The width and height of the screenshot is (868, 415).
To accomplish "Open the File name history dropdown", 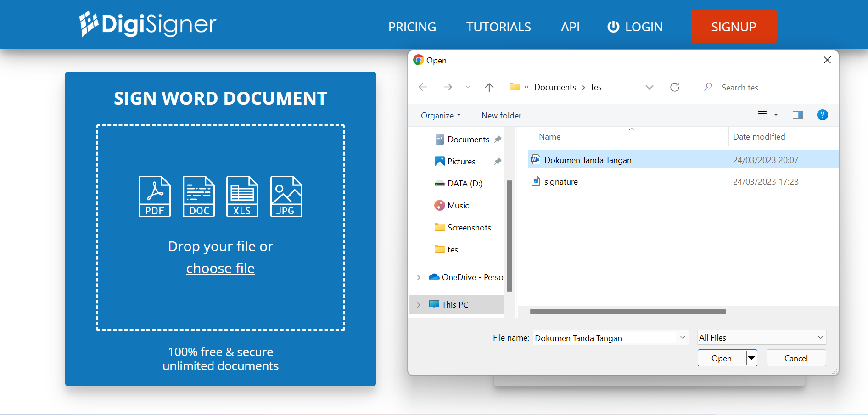I will click(683, 338).
